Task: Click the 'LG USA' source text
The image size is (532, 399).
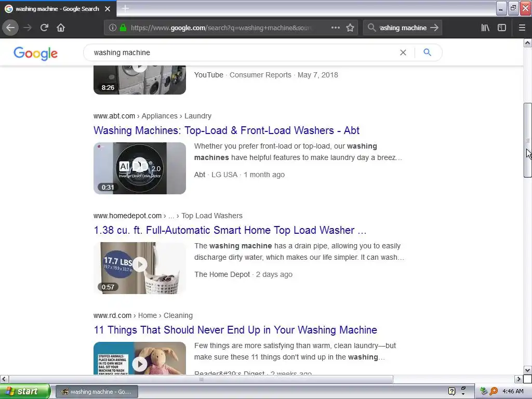Action: (x=224, y=175)
